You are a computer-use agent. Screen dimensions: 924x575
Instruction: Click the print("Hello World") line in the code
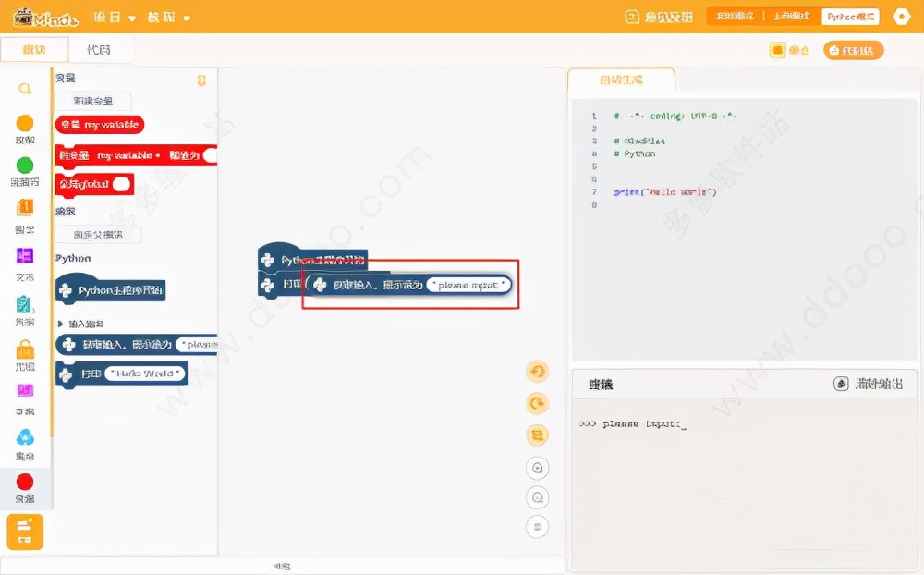click(x=665, y=191)
